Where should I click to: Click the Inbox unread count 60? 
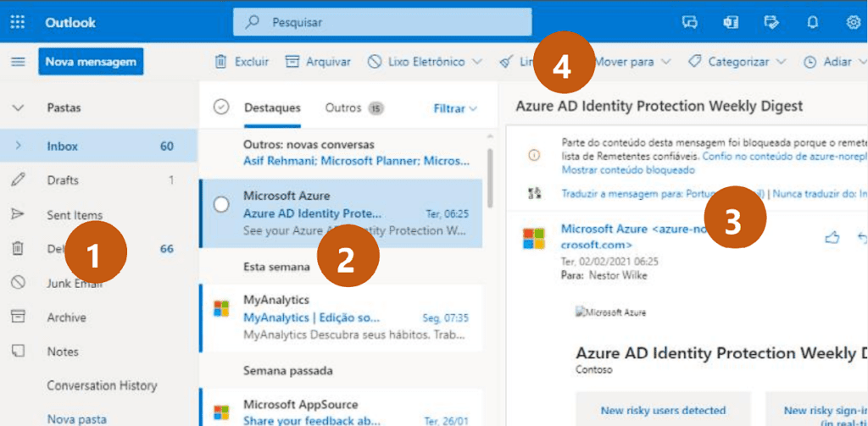[x=167, y=146]
